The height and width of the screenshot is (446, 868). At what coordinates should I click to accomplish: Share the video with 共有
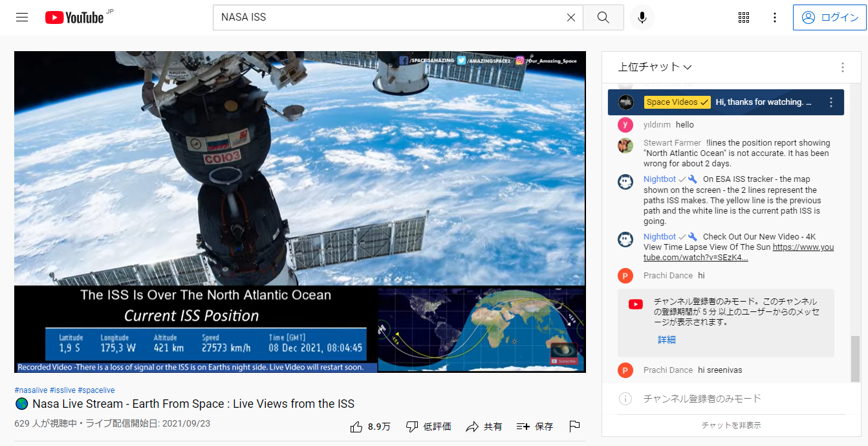(x=484, y=427)
